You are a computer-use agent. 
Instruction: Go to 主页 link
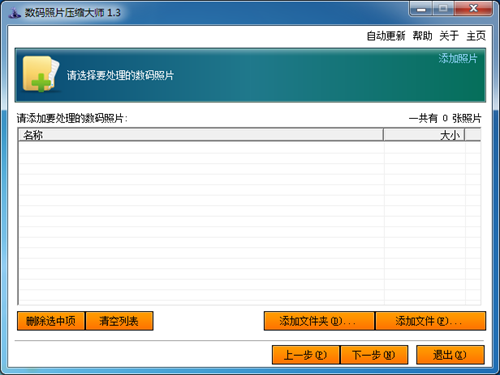tap(476, 36)
